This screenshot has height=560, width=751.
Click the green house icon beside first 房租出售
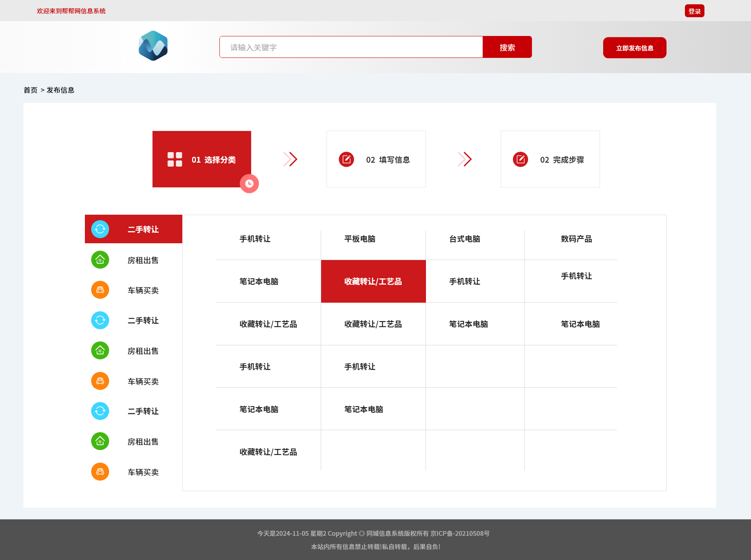click(100, 260)
